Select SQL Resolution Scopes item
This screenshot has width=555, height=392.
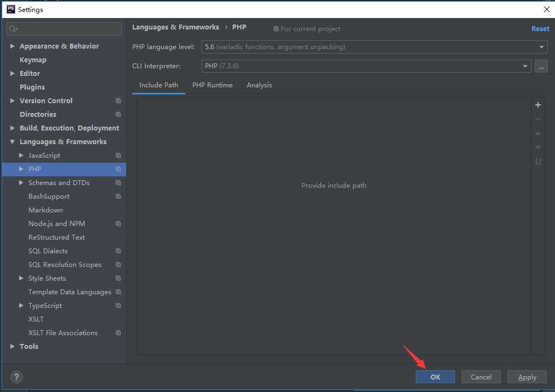point(65,265)
